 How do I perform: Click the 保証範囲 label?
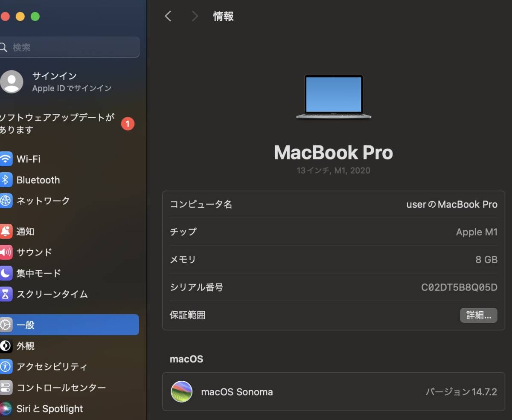(x=188, y=315)
